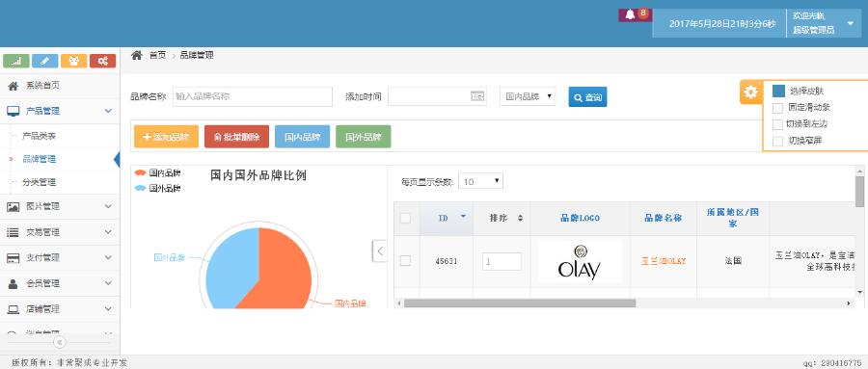Viewport: 868px width, 369px height.
Task: Click the 批量删除 button
Action: click(237, 137)
